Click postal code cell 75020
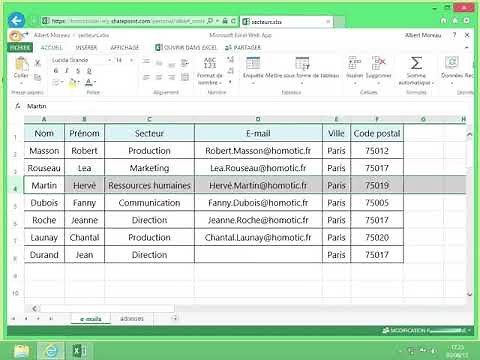Viewport: 480px width, 360px height. [x=377, y=237]
